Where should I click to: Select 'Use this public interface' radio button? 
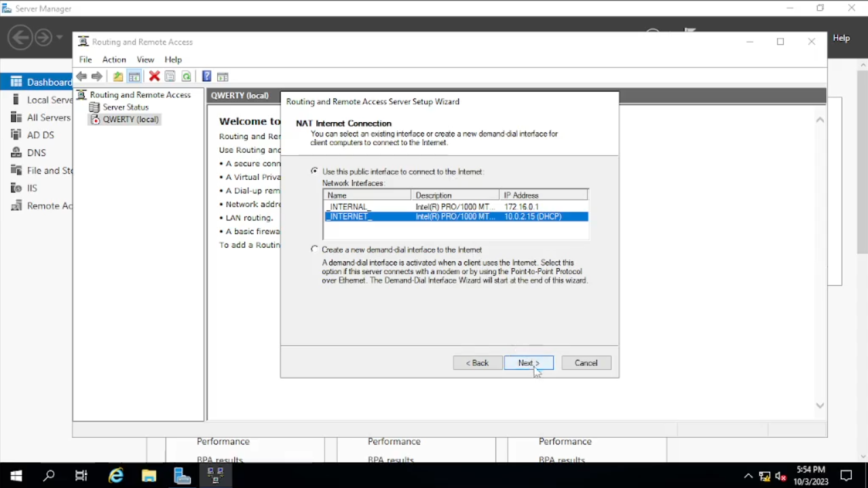pyautogui.click(x=314, y=171)
